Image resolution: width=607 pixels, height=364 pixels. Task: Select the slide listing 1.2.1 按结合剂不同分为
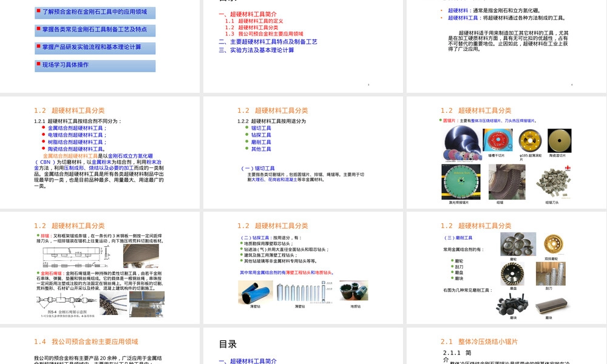(100, 153)
